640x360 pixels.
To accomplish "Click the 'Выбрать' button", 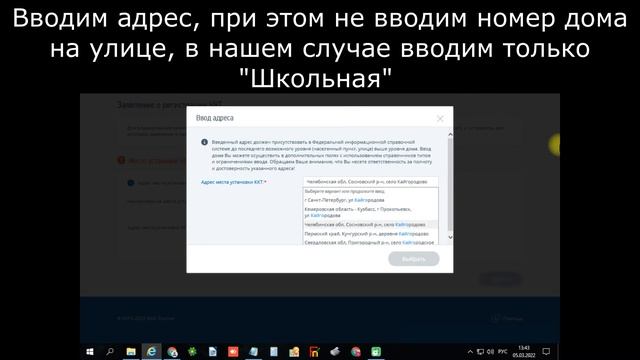I will [413, 259].
